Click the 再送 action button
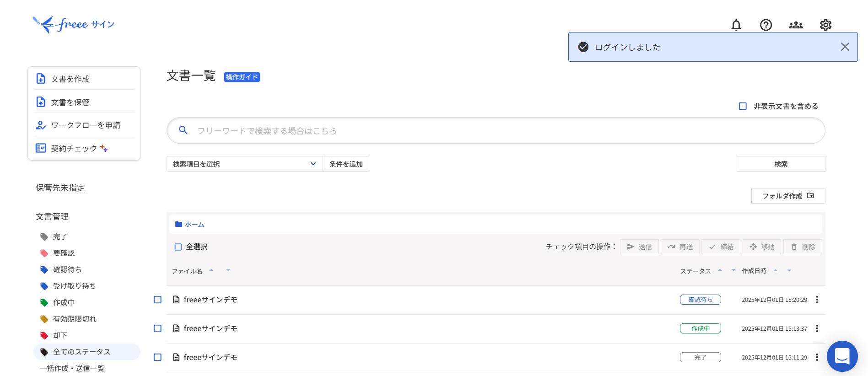The width and height of the screenshot is (868, 376). click(x=680, y=247)
